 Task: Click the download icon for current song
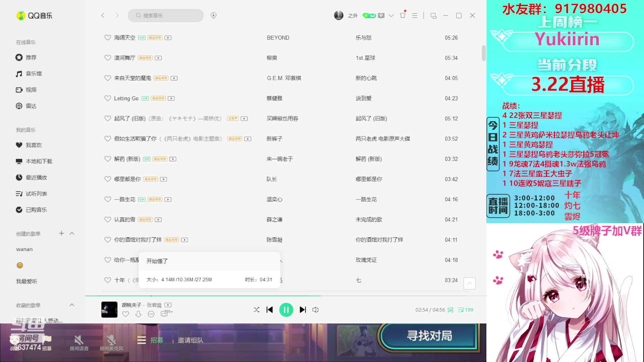(138, 314)
